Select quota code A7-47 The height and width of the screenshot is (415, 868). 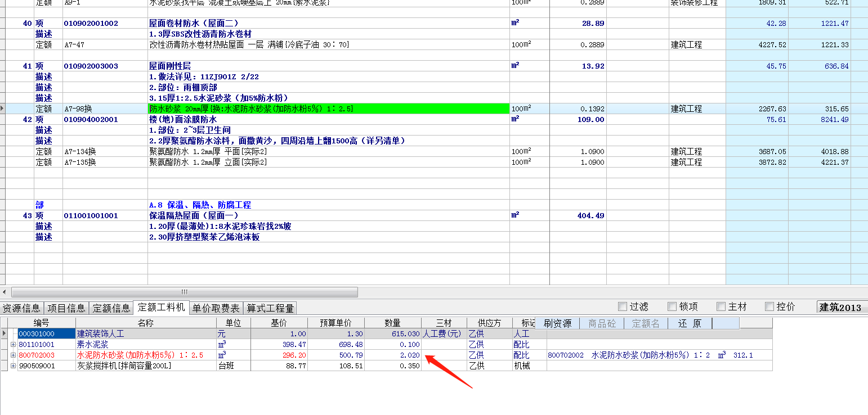tap(74, 44)
